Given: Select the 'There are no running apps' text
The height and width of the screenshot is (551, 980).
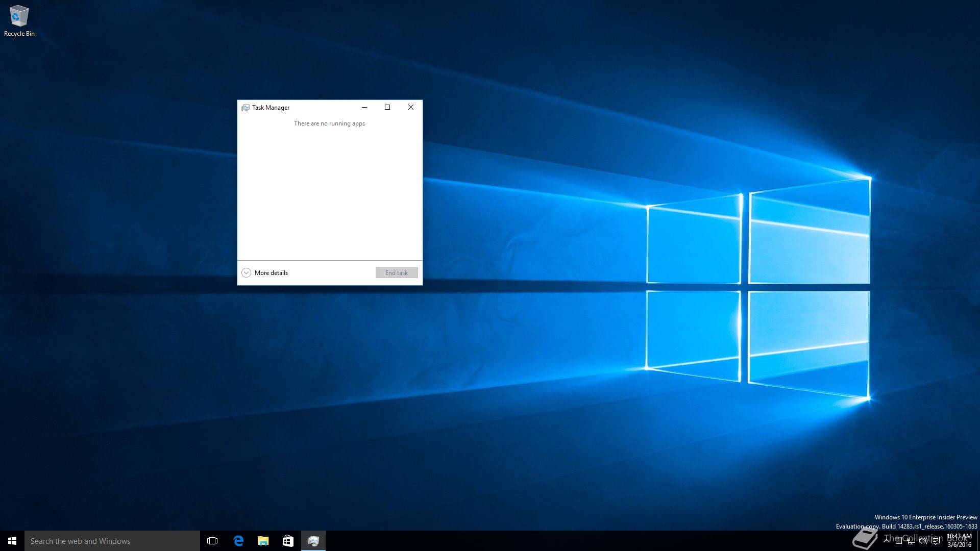Looking at the screenshot, I should point(329,123).
